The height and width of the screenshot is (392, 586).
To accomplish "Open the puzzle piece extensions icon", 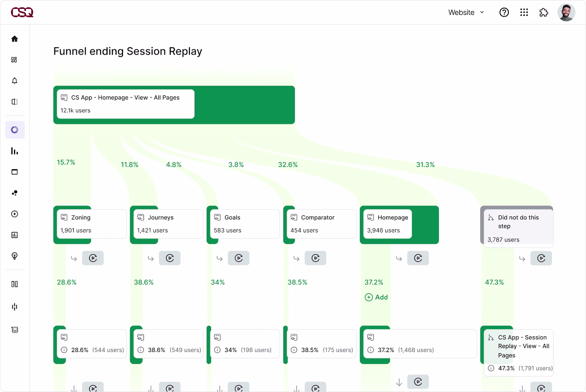I will pyautogui.click(x=544, y=12).
